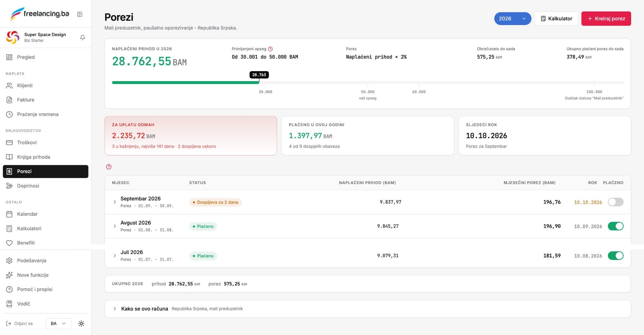Toggle Juli 2026 paid switch off

pos(616,256)
